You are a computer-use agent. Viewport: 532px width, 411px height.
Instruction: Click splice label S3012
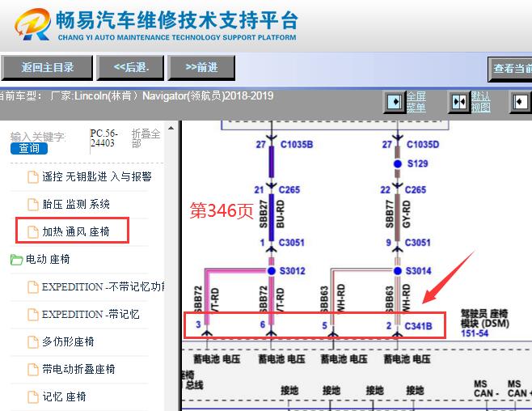click(292, 271)
